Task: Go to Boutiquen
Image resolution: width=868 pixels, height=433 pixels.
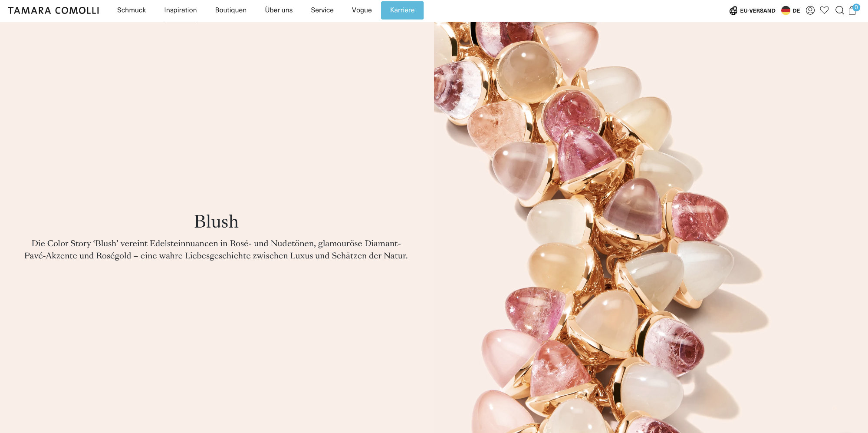Action: pos(231,10)
